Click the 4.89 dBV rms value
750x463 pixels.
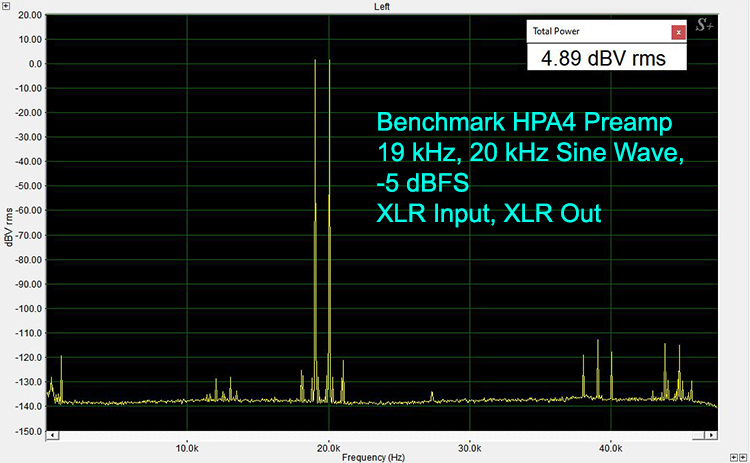click(603, 58)
